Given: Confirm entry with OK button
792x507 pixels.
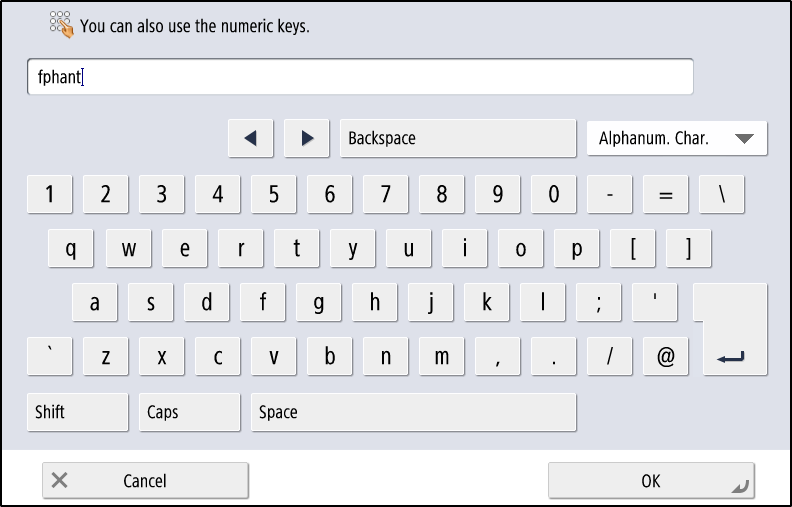Looking at the screenshot, I should (652, 481).
